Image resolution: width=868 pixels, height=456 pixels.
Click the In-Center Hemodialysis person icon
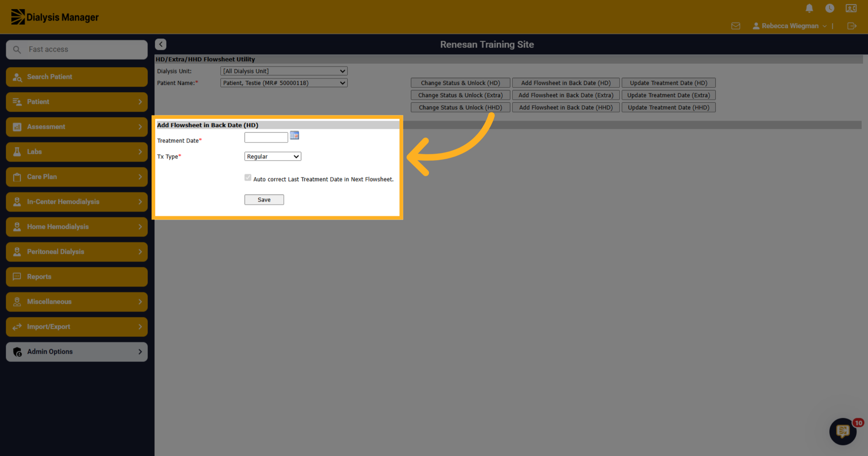coord(17,202)
